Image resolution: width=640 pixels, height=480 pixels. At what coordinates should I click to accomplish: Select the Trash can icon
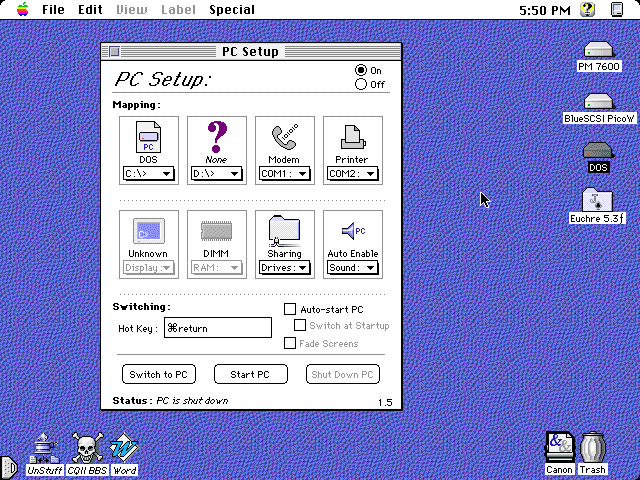(x=592, y=447)
